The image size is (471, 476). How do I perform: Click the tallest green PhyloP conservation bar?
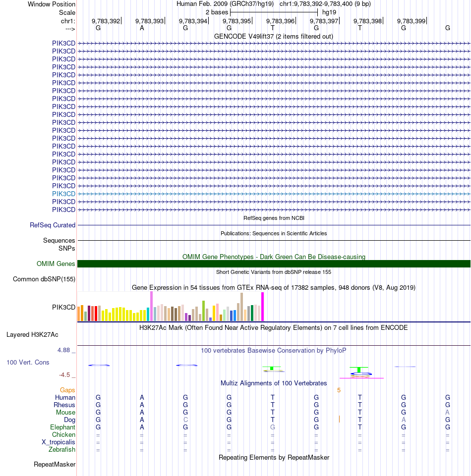[359, 370]
